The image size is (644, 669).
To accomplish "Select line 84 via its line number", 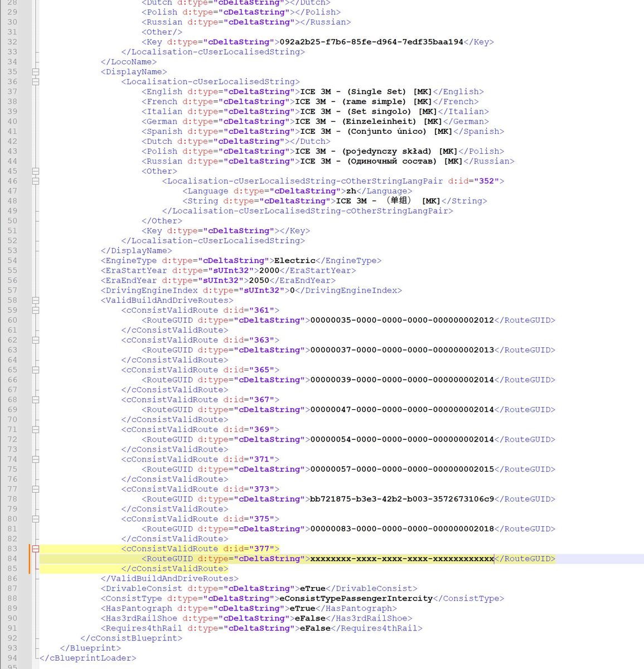I will pyautogui.click(x=12, y=559).
